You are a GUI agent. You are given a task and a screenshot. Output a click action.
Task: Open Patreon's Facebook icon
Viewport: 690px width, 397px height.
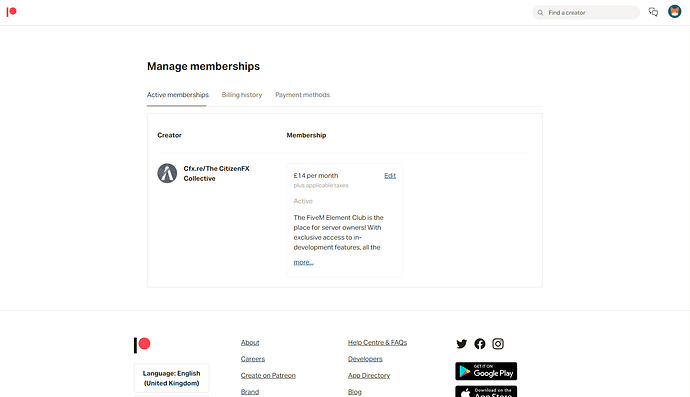[480, 344]
